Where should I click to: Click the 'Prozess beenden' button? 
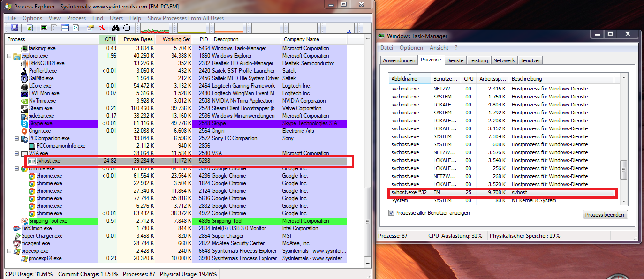pos(606,215)
